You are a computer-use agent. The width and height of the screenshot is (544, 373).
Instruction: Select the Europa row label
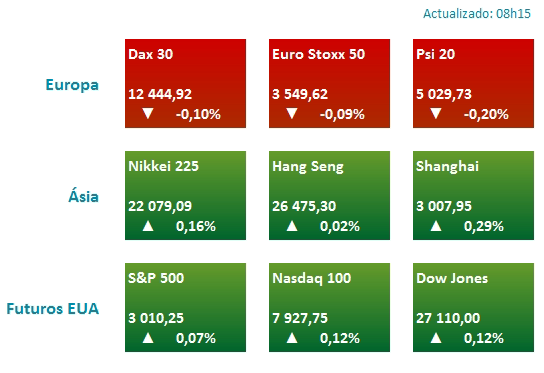(x=72, y=85)
